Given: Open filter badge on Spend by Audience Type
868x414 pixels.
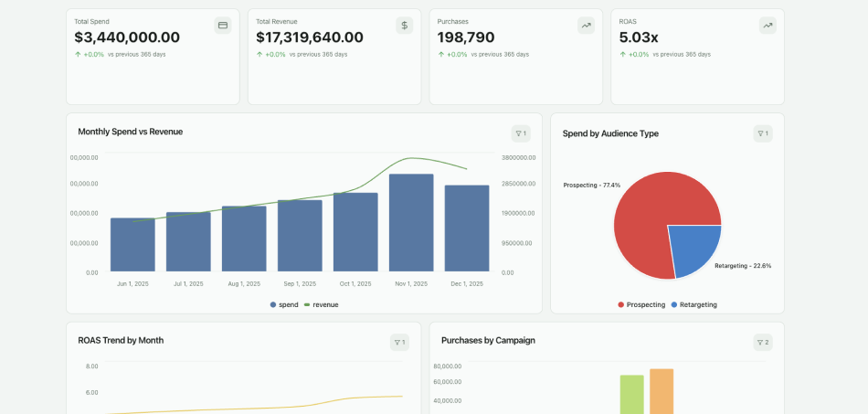Looking at the screenshot, I should point(763,133).
